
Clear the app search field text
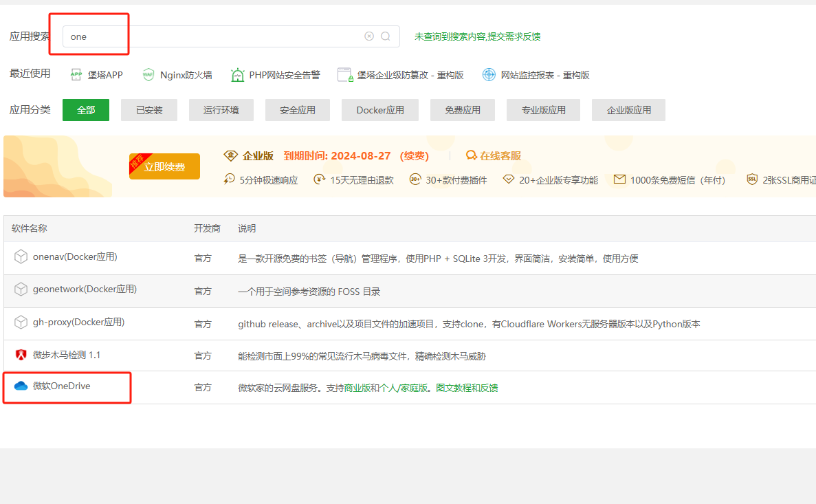click(369, 36)
